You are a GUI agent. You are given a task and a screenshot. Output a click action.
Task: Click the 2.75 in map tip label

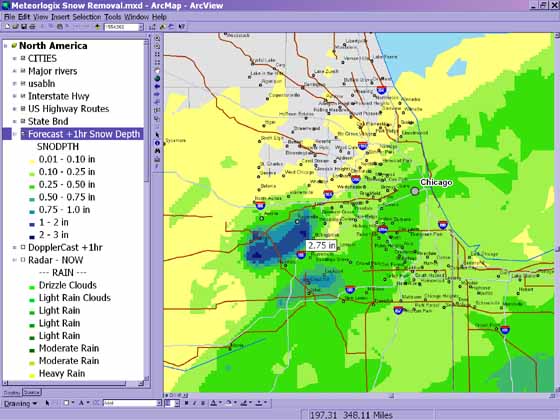321,245
